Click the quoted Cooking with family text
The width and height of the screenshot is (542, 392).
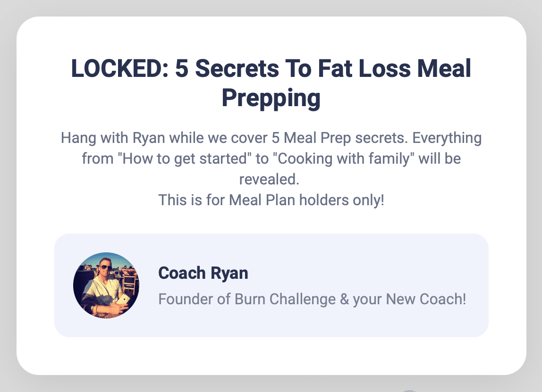pyautogui.click(x=344, y=159)
